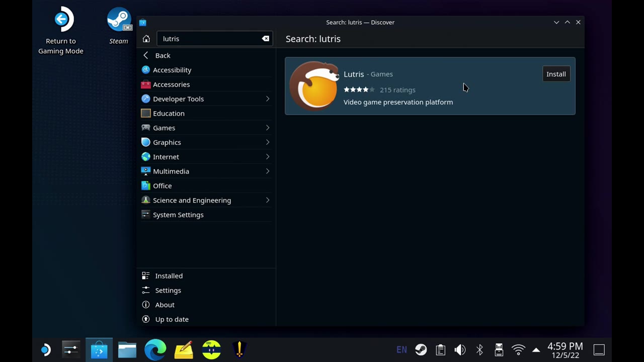Go Back in the category sidebar
Screen dimensions: 644x362
point(206,55)
